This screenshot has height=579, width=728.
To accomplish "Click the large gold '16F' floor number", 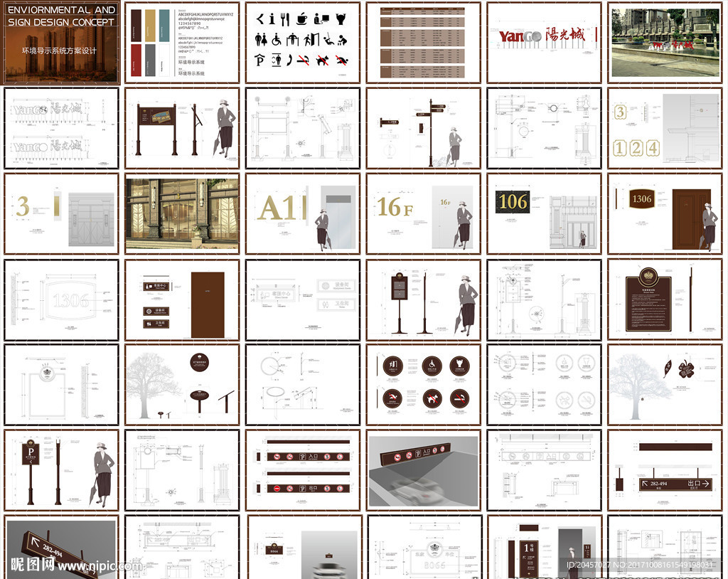I will click(x=395, y=207).
